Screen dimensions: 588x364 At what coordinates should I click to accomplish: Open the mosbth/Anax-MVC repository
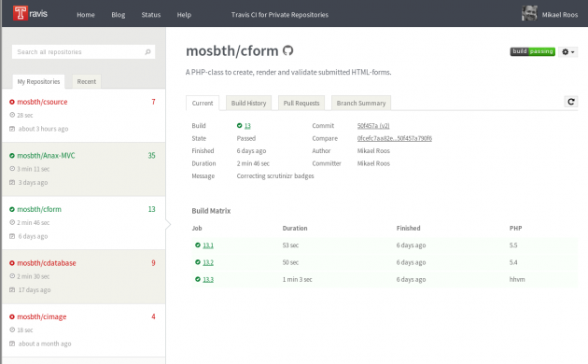point(46,156)
